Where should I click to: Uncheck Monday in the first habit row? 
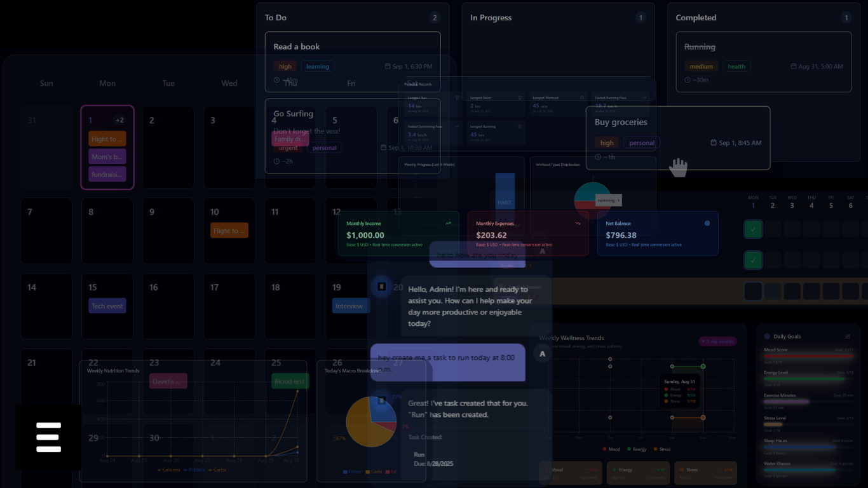(x=753, y=229)
